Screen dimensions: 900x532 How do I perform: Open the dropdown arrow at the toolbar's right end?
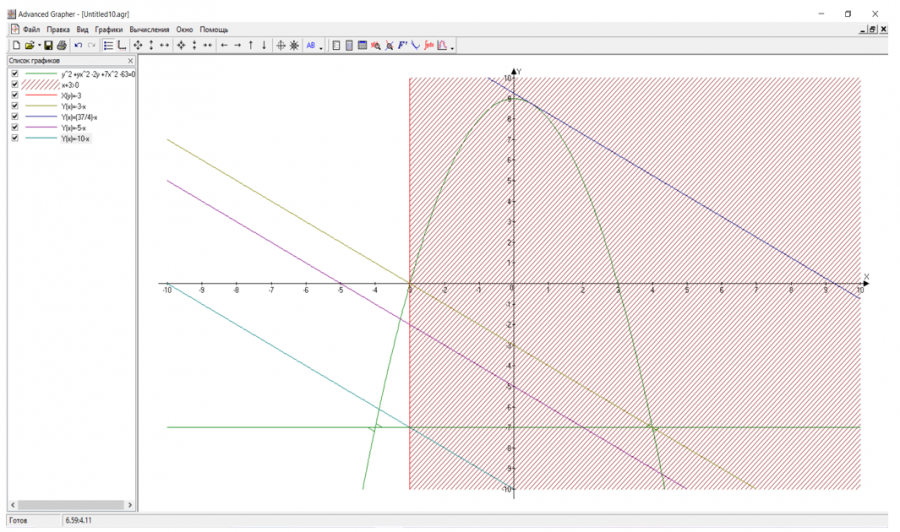452,47
